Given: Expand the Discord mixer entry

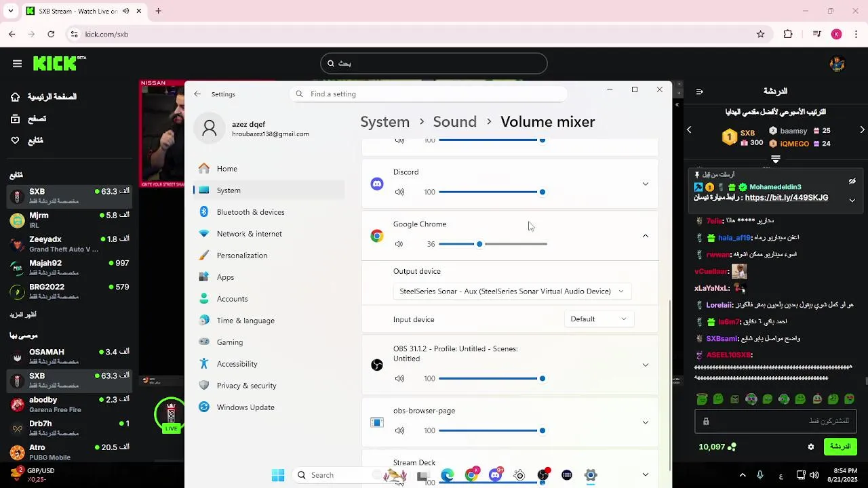Looking at the screenshot, I should (x=645, y=184).
